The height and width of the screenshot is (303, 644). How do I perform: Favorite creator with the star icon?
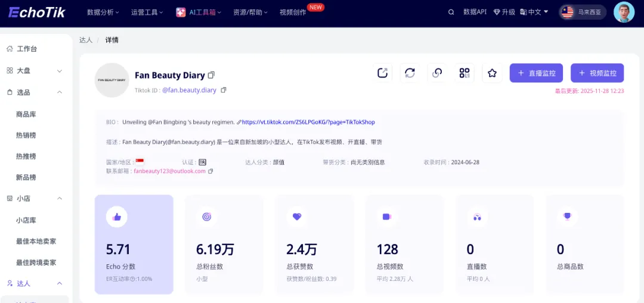click(x=492, y=73)
